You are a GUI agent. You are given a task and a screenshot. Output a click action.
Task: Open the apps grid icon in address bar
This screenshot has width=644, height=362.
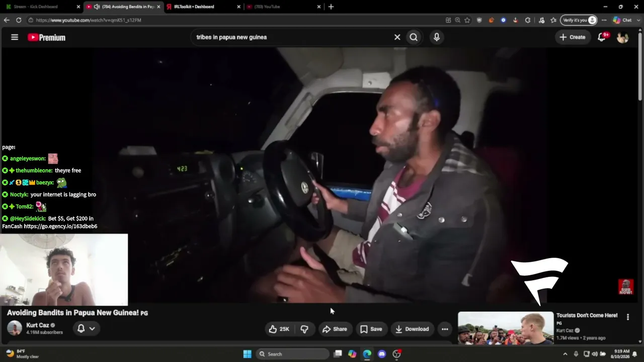coord(448,20)
